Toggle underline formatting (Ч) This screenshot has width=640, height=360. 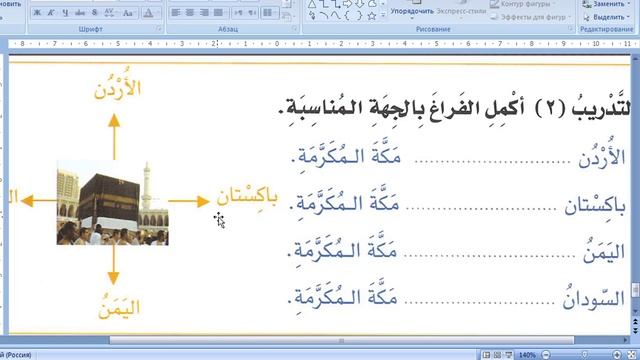tap(65, 13)
